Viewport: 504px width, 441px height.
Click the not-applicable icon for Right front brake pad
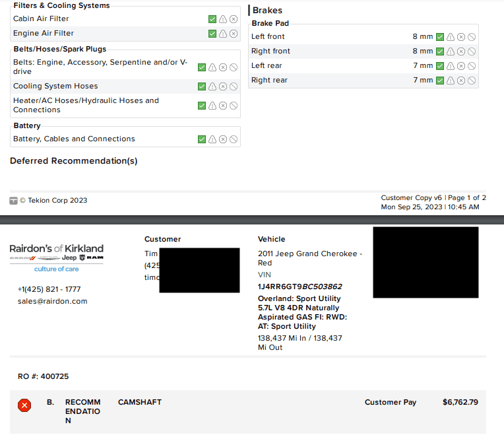(472, 51)
